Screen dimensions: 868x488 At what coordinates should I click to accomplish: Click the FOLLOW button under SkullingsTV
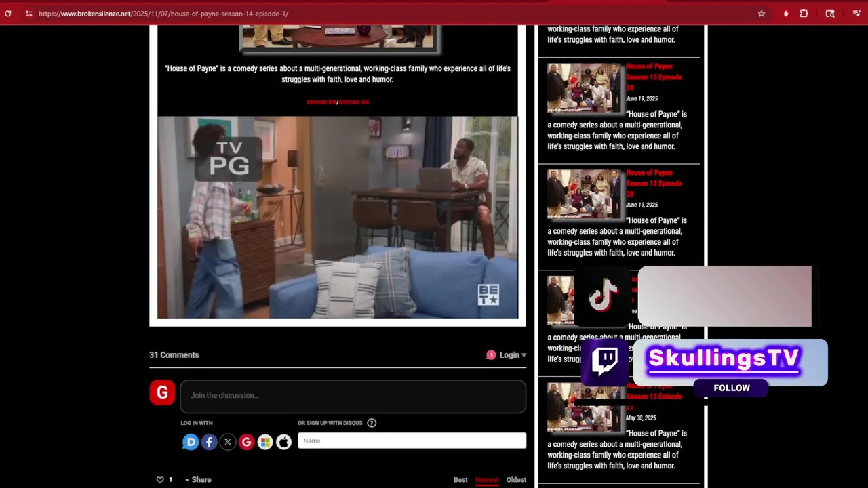click(732, 388)
